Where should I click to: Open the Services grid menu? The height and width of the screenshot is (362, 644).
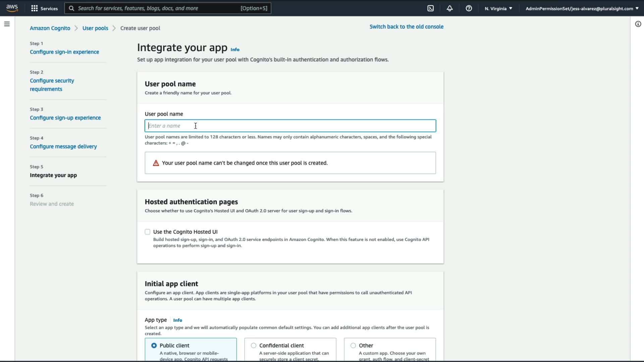(34, 8)
